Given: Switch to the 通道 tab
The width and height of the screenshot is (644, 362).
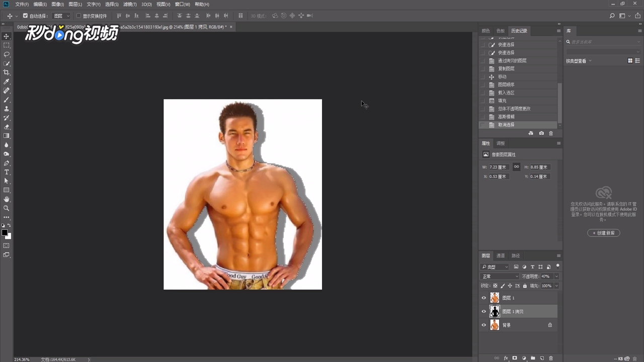Looking at the screenshot, I should (x=501, y=255).
